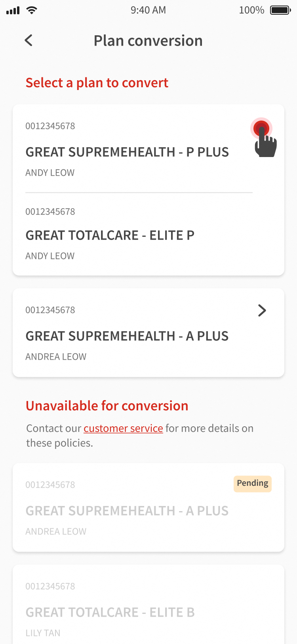Click the "Select a plan to convert" heading
The image size is (297, 644).
tap(97, 83)
